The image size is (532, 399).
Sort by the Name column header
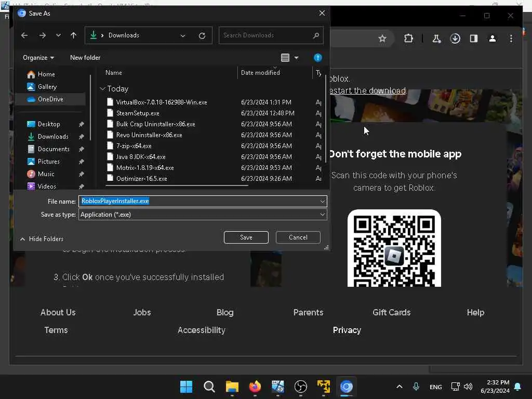click(x=114, y=73)
